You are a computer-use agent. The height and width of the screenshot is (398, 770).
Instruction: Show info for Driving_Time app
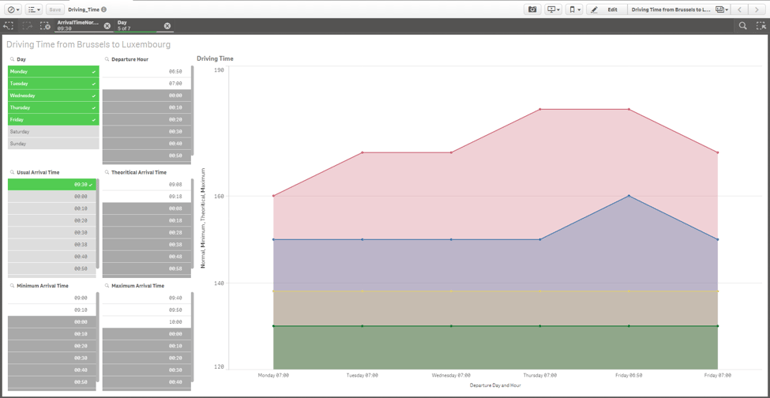(104, 9)
